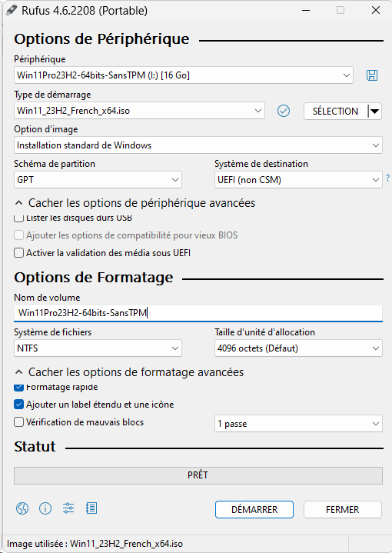The height and width of the screenshot is (553, 392).
Task: Click the save-device-image floppy disk icon
Action: (372, 75)
